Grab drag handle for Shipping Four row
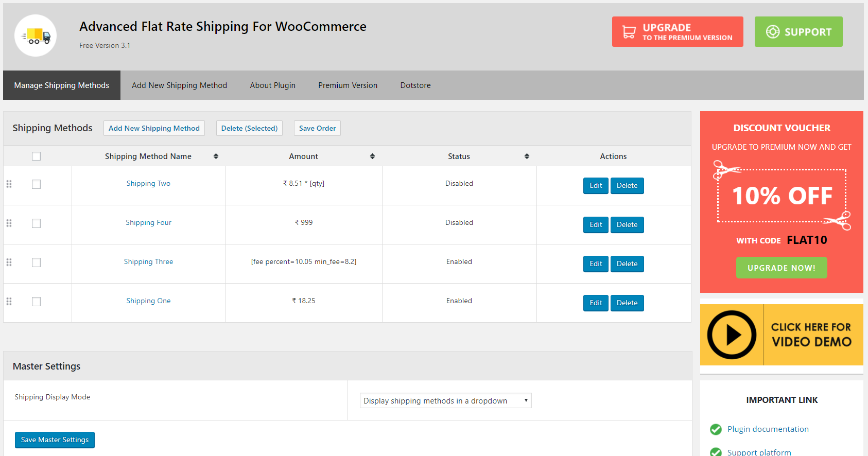The width and height of the screenshot is (868, 456). coord(9,223)
